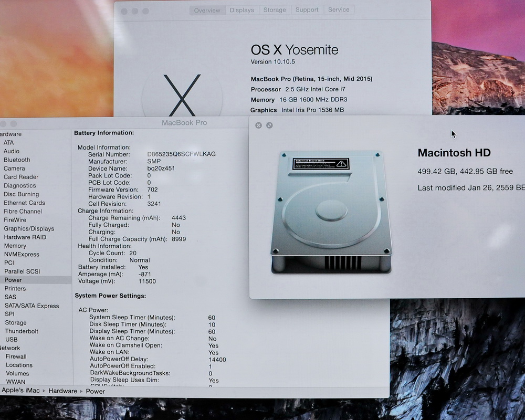Select SPI in the sidebar
The image size is (525, 420).
[x=9, y=314]
